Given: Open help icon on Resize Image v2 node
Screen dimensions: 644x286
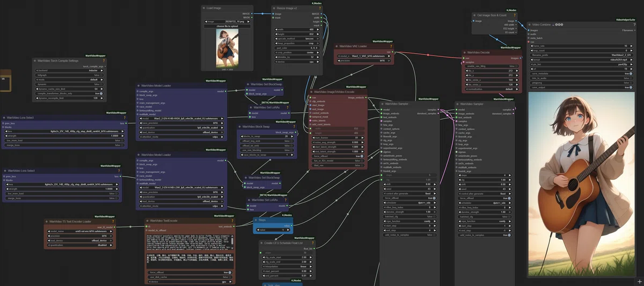Looking at the screenshot, I should [320, 8].
